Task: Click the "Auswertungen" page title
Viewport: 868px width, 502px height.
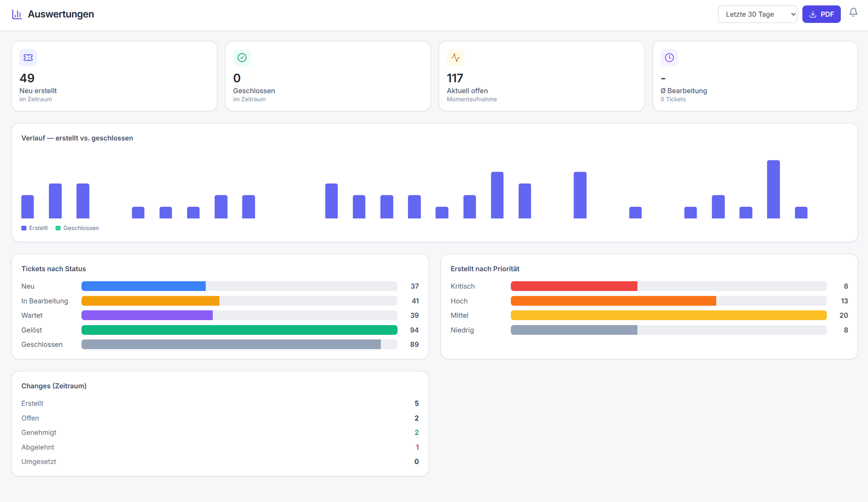Action: point(61,14)
